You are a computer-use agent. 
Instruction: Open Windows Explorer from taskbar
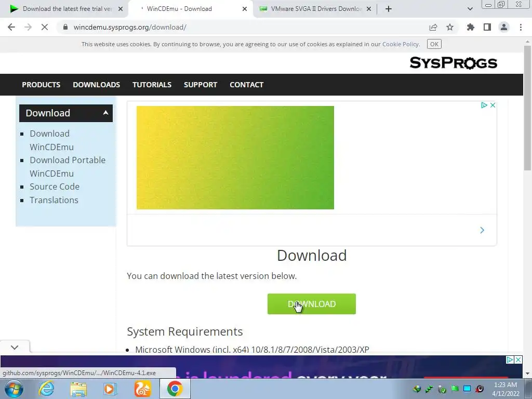[x=78, y=389]
